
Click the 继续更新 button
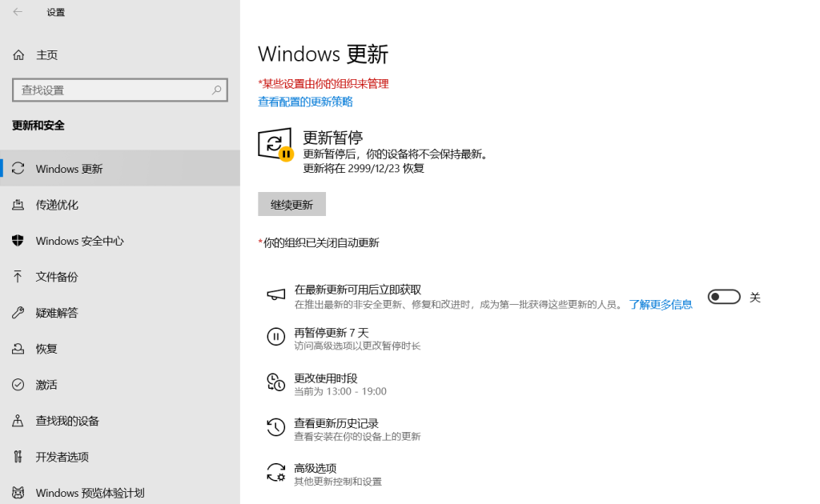(x=291, y=204)
